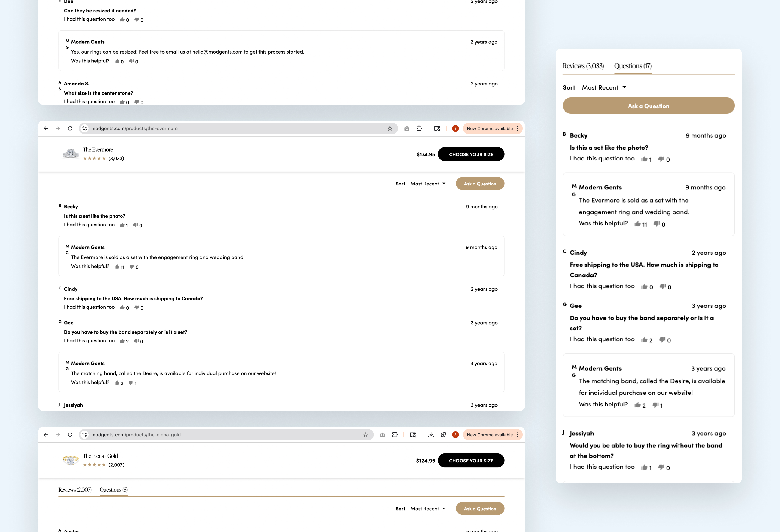Click Elena Gold ring thumbnail image
The width and height of the screenshot is (780, 532).
(71, 460)
